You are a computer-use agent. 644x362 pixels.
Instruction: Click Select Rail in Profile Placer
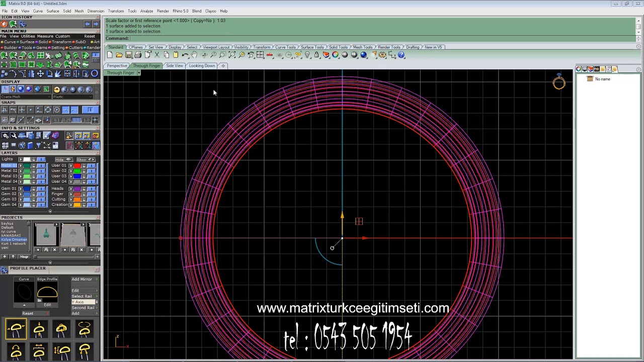tap(82, 296)
